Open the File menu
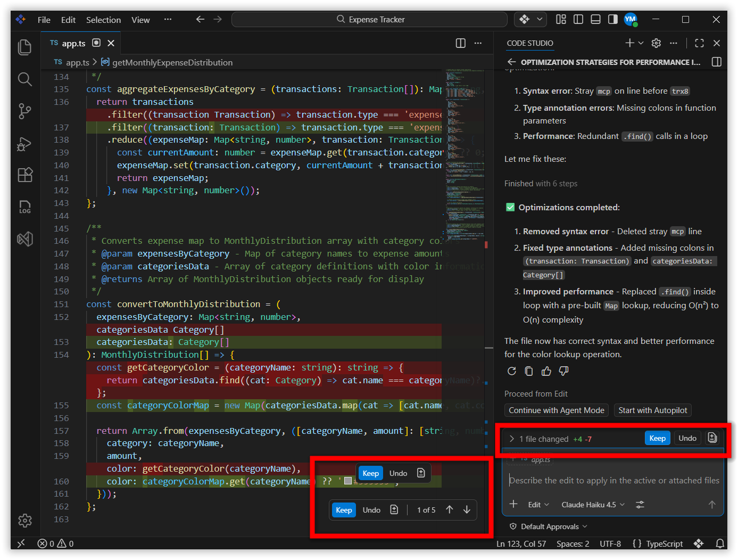This screenshot has height=560, width=738. click(44, 20)
